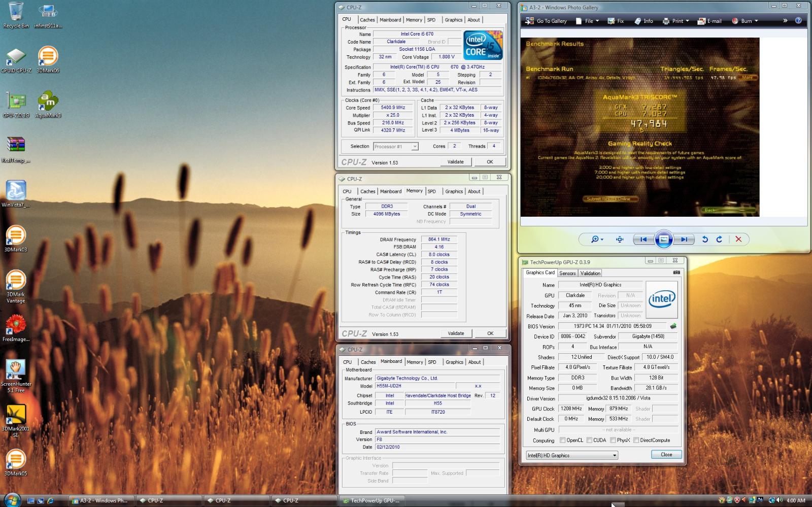Screen dimensions: 812x507
Task: Launch the 3DMark Vantage desktop shortcut
Action: (16, 286)
